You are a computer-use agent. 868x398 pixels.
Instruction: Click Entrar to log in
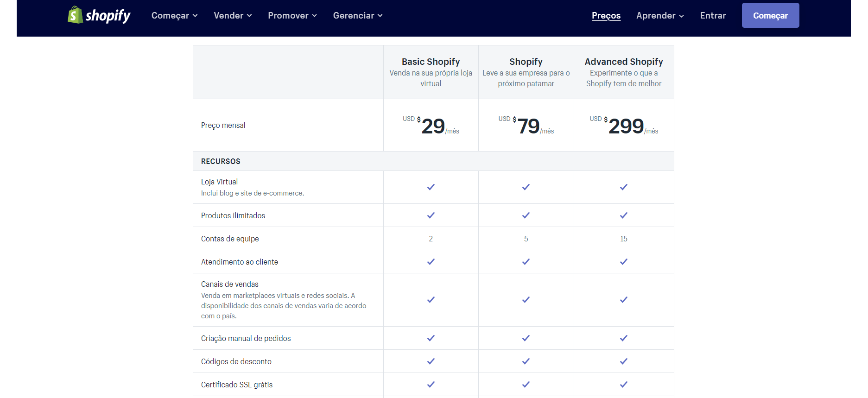tap(713, 16)
